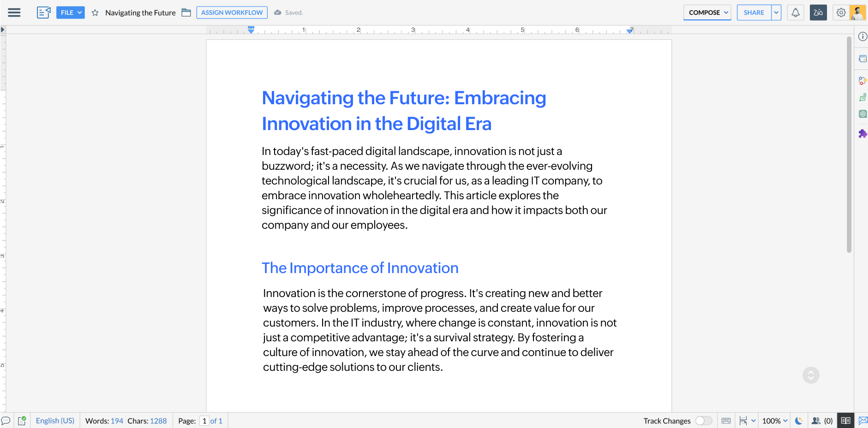Toggle the Track Changes switch
868x428 pixels.
click(704, 421)
